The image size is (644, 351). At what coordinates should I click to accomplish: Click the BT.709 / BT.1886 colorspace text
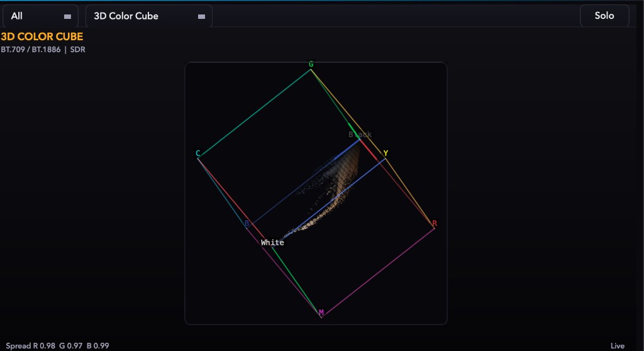point(30,49)
